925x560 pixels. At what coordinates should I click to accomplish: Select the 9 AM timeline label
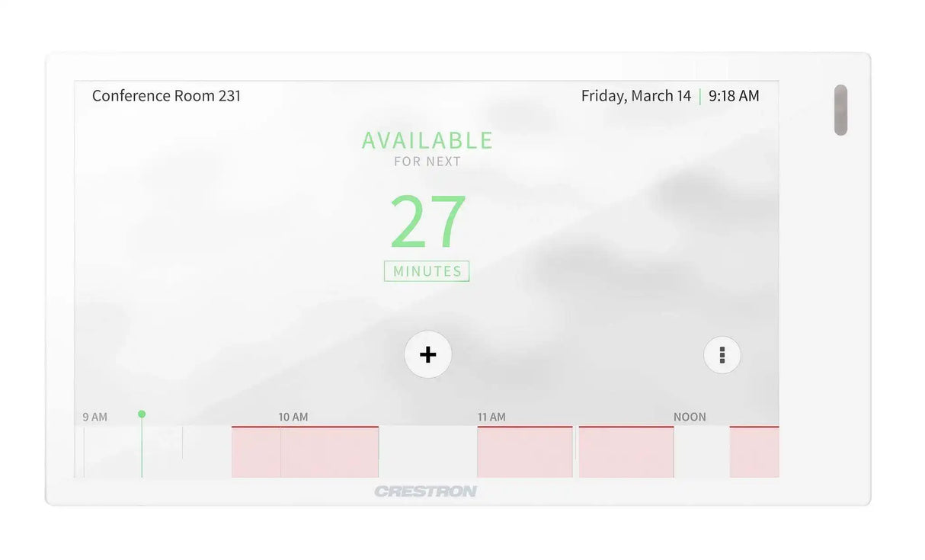pyautogui.click(x=95, y=417)
